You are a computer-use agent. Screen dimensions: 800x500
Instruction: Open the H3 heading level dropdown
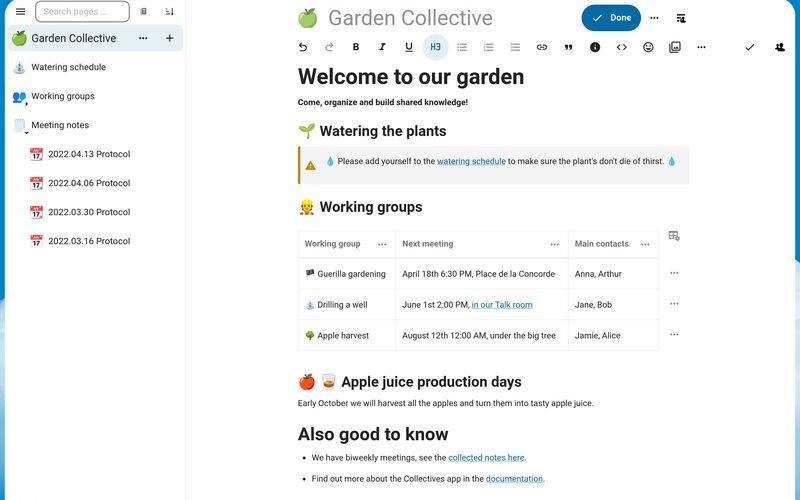[x=435, y=47]
